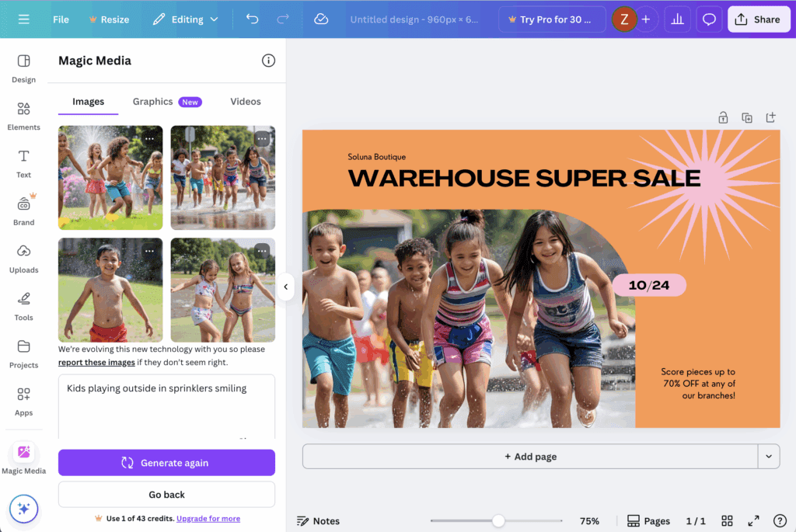Collapse the side panel with arrow handle
Viewport: 796px width, 532px height.
click(285, 287)
